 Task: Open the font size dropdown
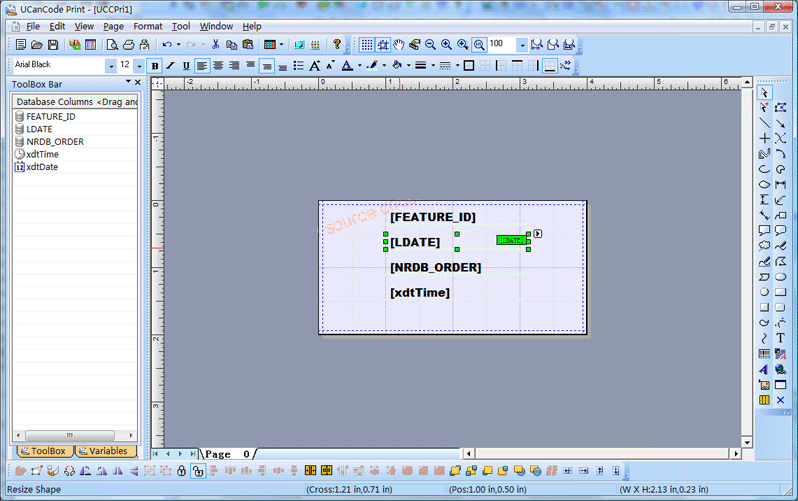(138, 65)
